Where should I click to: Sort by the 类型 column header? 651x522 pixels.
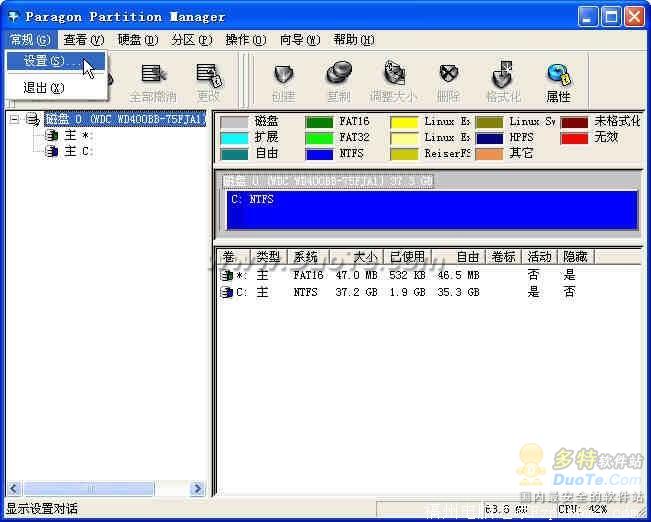point(269,257)
